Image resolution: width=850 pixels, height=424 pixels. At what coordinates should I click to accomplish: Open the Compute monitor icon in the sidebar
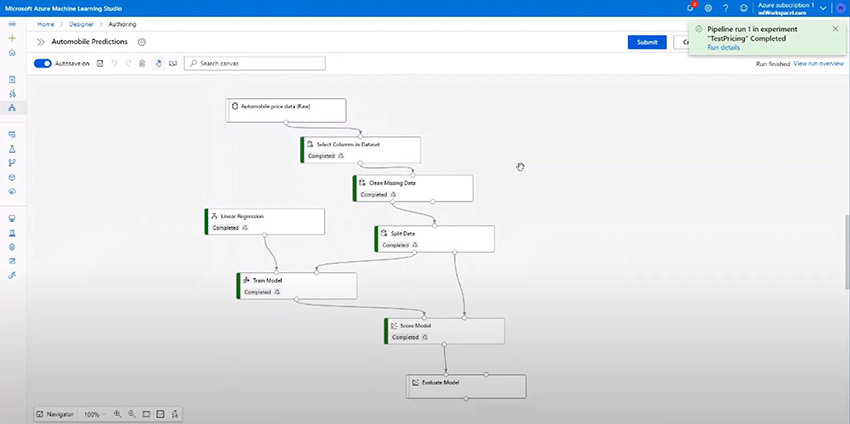tap(12, 219)
